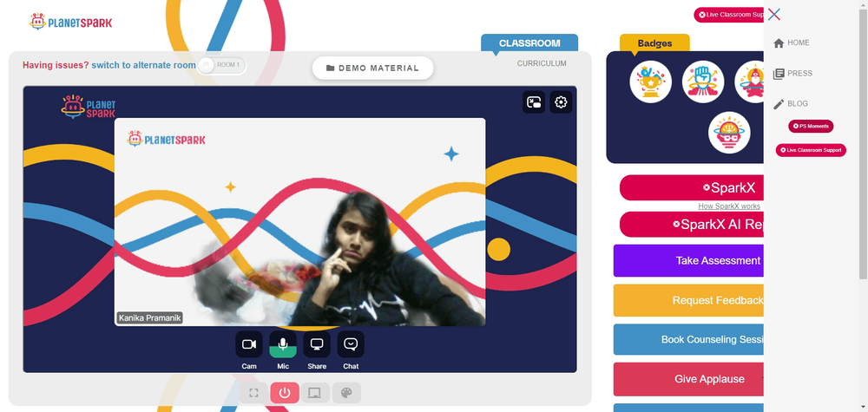This screenshot has height=412, width=868.
Task: Open the Chat panel
Action: coord(351,344)
